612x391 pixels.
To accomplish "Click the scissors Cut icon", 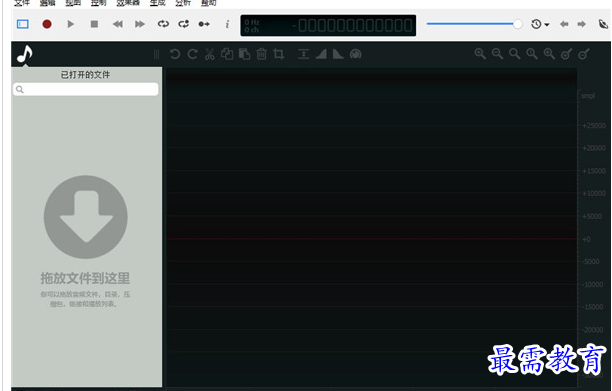I will [x=210, y=54].
